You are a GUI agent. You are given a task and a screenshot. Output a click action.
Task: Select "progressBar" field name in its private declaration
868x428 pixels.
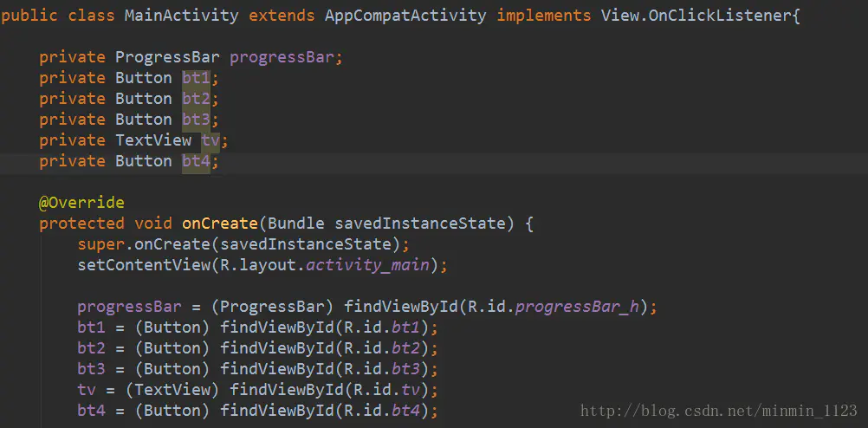coord(282,57)
